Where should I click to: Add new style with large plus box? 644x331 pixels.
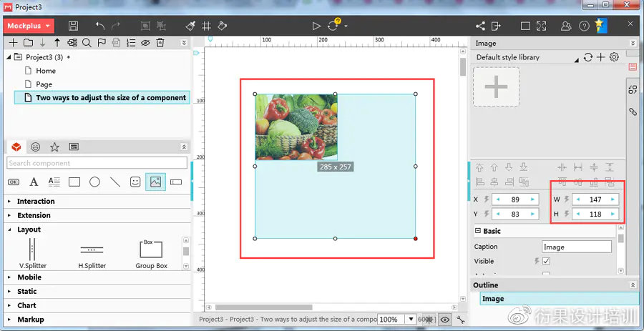click(496, 87)
